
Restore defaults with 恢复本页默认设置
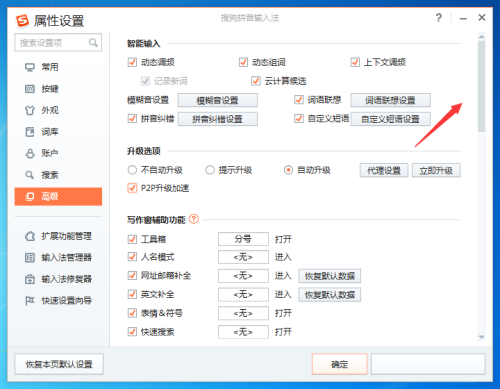tap(59, 364)
